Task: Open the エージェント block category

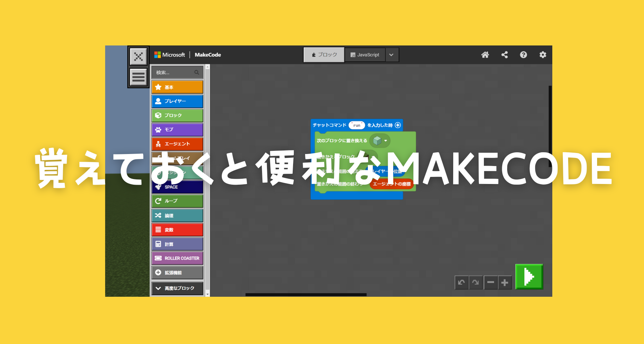Action: pos(176,144)
